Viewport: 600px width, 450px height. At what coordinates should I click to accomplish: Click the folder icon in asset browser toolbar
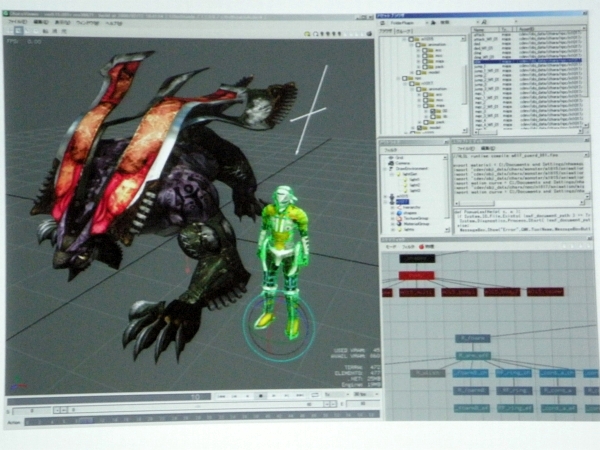pos(433,23)
